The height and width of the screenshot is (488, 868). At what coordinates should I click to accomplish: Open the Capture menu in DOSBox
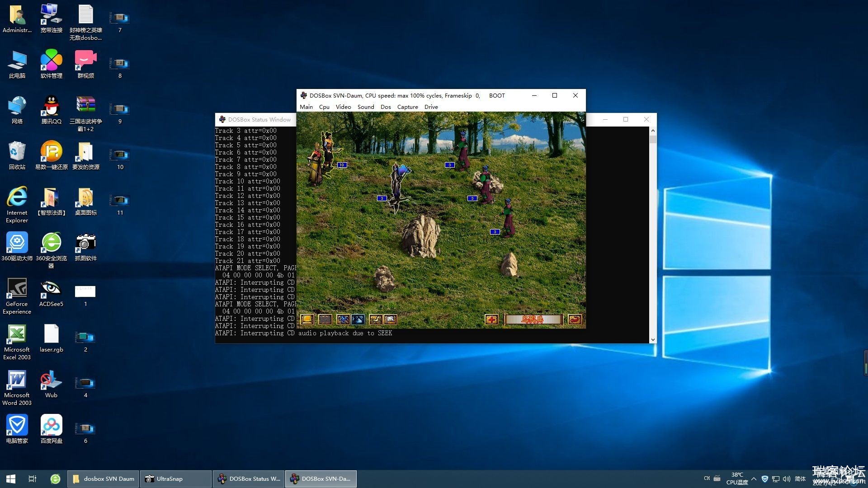[x=407, y=107]
